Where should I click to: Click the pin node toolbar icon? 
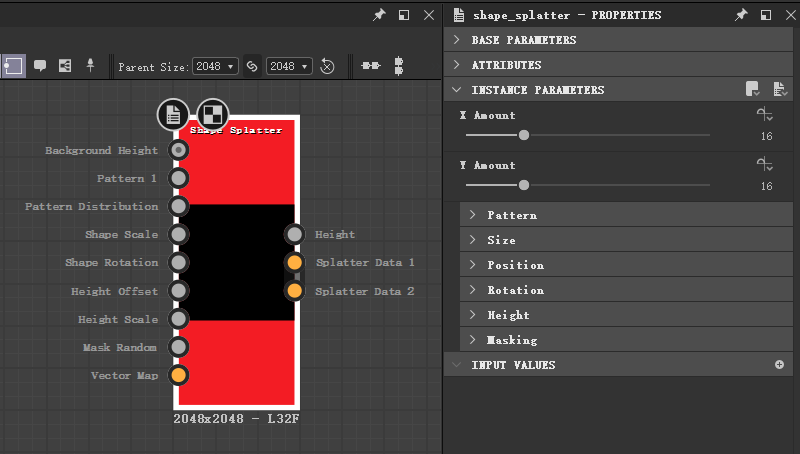(90, 65)
